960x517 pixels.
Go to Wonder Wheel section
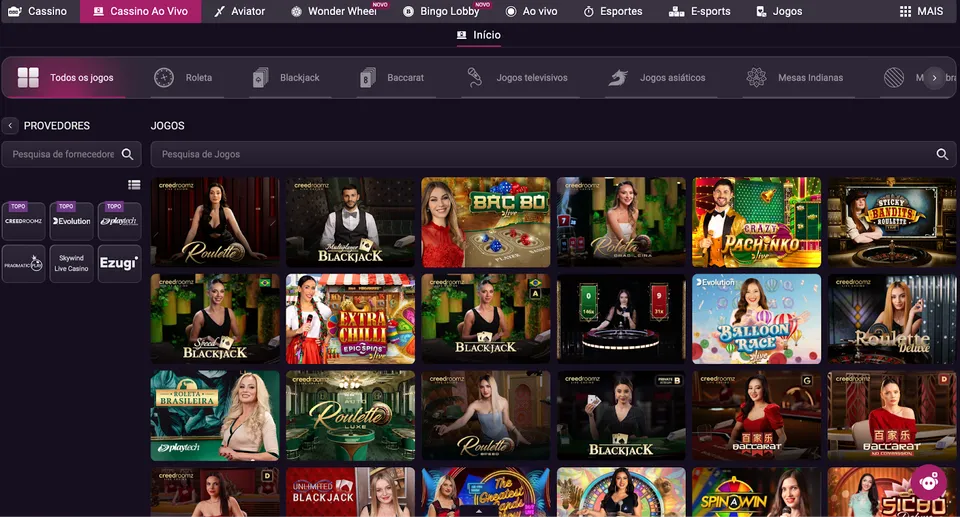coord(335,11)
